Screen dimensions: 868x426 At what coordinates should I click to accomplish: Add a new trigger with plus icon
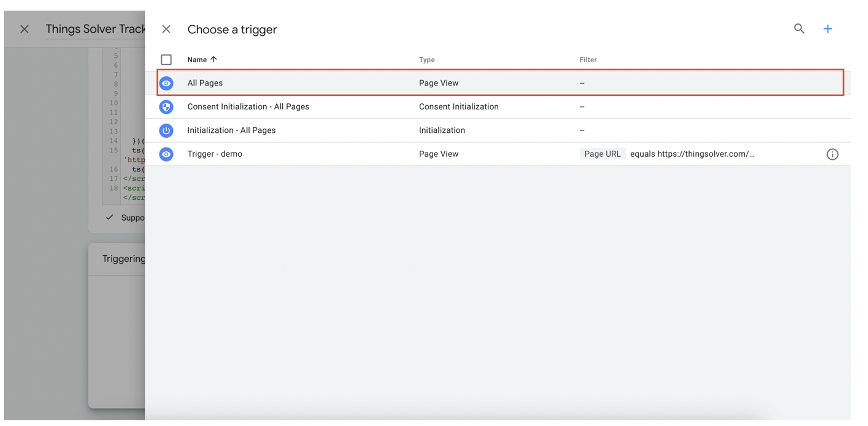828,29
